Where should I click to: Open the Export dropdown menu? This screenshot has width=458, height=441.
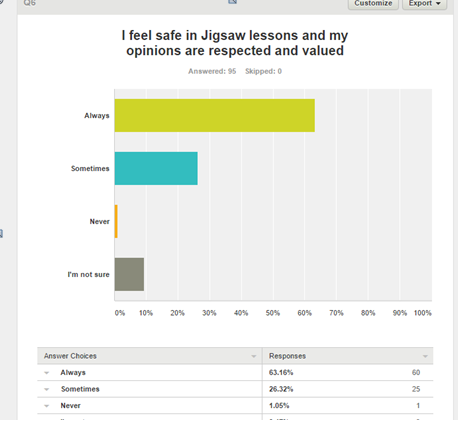coord(424,4)
